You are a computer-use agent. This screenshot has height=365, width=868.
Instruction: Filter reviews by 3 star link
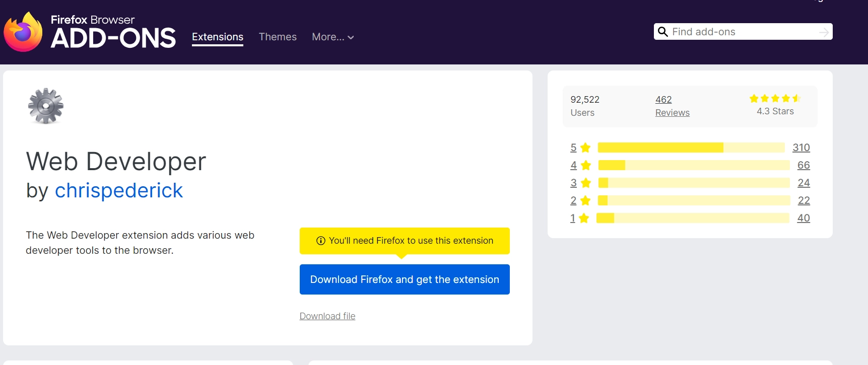click(x=573, y=183)
